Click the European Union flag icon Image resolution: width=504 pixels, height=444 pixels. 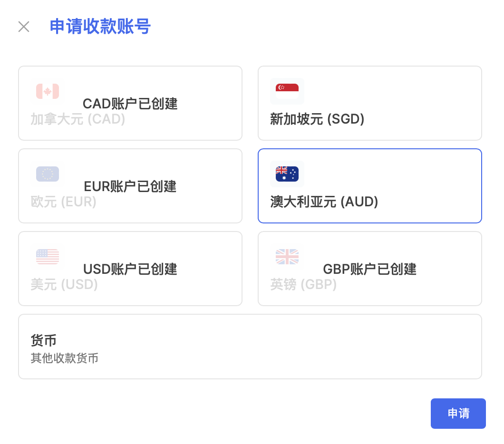tap(48, 174)
